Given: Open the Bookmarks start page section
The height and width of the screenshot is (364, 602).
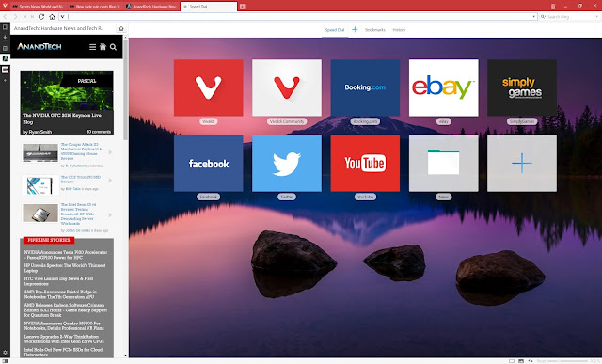Looking at the screenshot, I should tap(375, 30).
